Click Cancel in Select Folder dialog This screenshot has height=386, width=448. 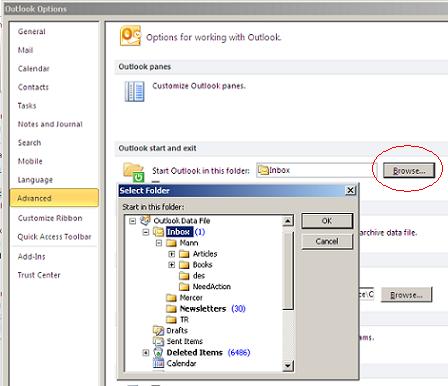[327, 241]
